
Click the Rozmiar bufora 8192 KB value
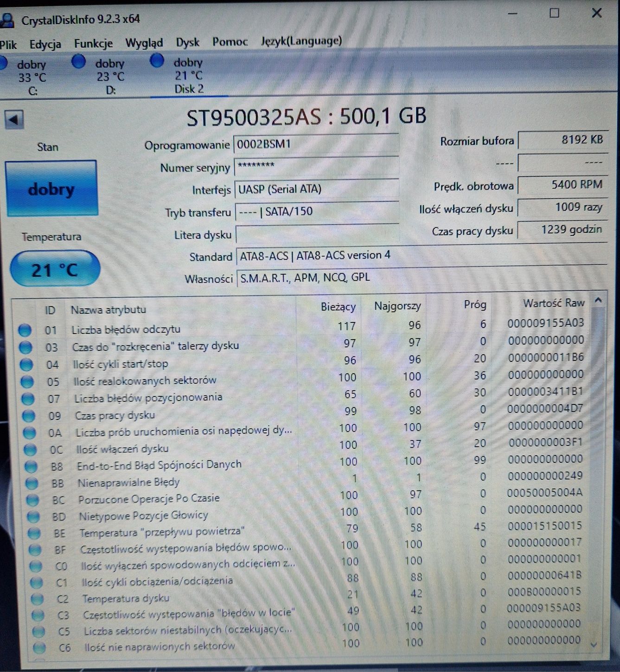click(x=562, y=140)
